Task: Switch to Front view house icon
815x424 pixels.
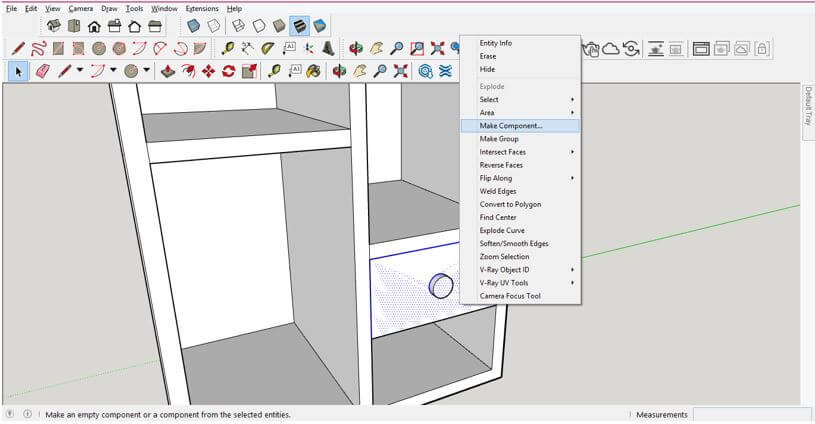Action: pyautogui.click(x=94, y=26)
